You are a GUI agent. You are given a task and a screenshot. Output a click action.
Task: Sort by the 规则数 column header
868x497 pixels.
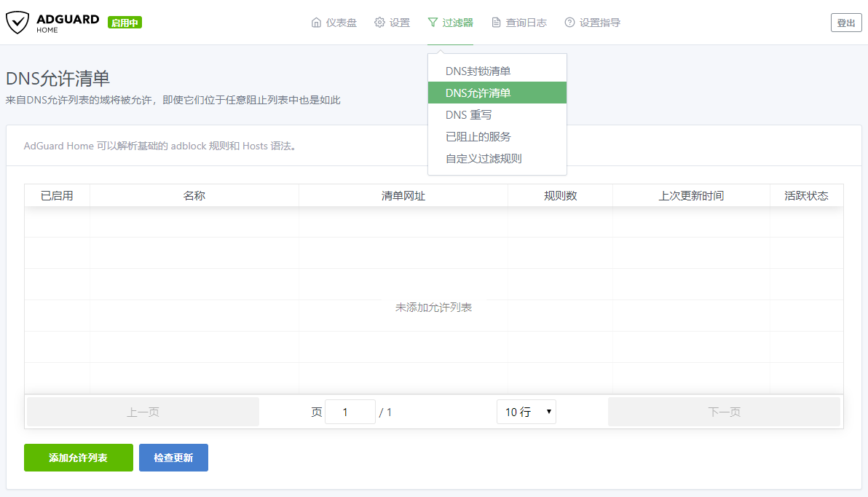click(x=560, y=196)
